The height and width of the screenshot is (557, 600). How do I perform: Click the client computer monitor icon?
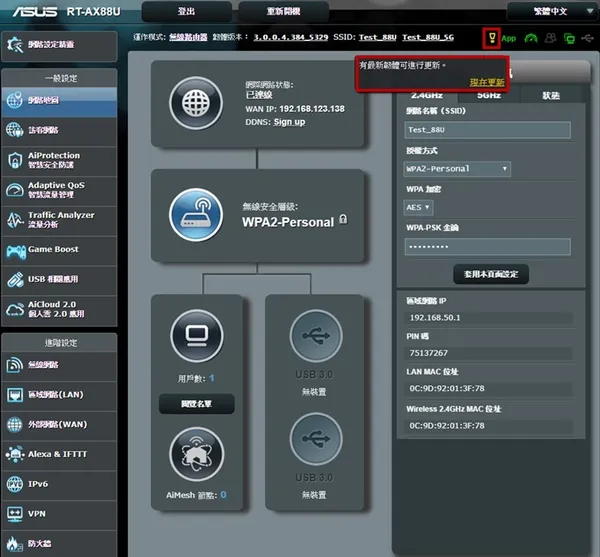(197, 336)
